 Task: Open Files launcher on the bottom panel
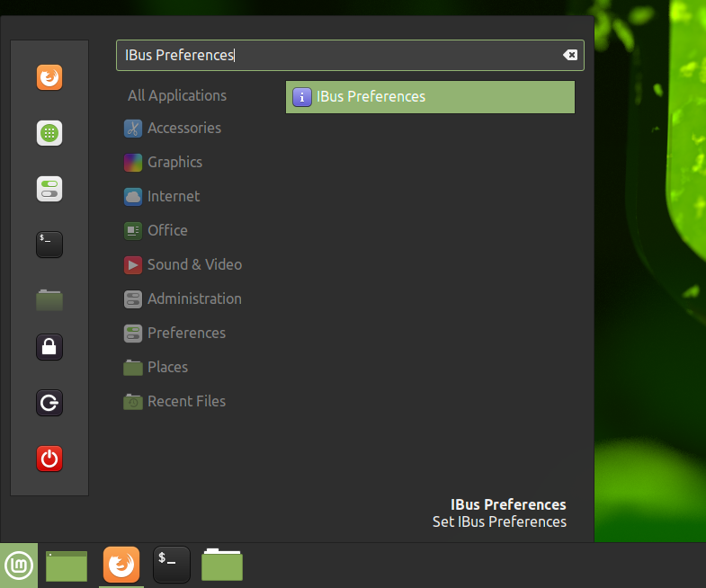[x=222, y=565]
